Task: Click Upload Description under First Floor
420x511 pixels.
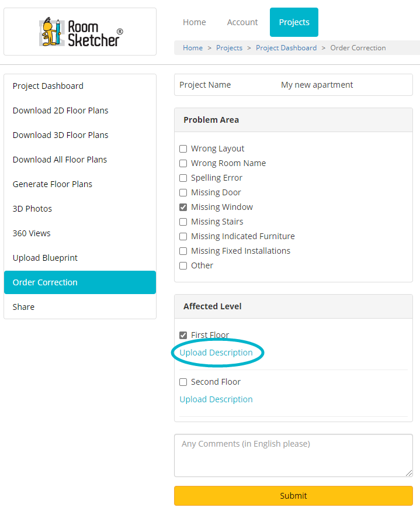Action: tap(216, 353)
